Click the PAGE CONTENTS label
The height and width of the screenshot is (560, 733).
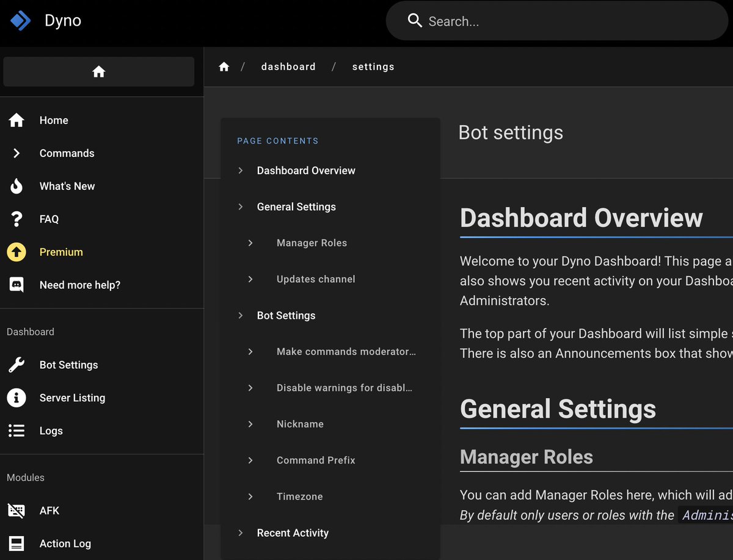pos(278,141)
